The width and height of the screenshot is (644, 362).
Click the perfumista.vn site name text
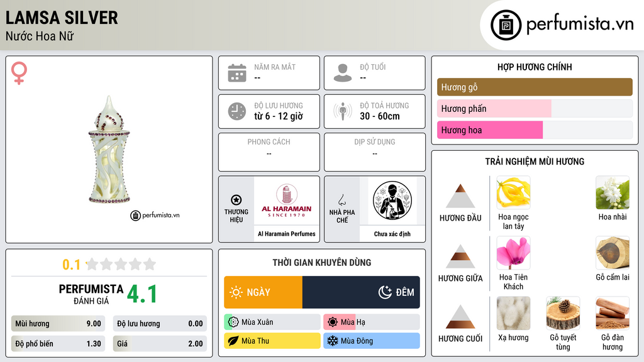pyautogui.click(x=580, y=25)
